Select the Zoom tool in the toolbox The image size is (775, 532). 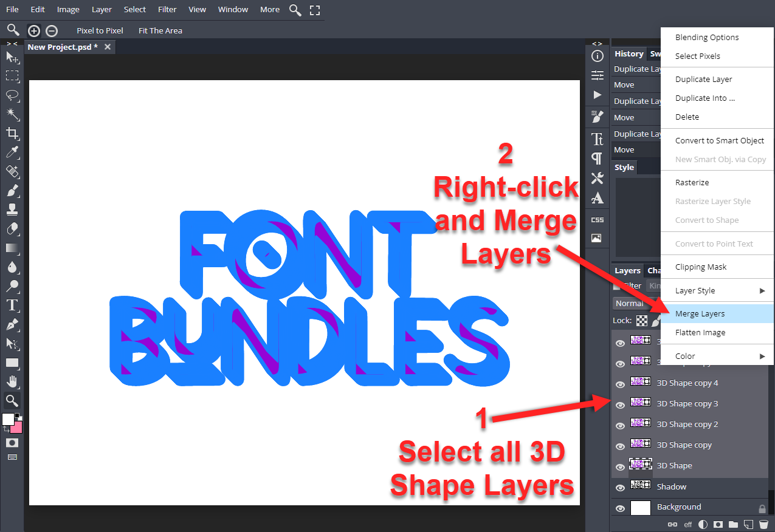click(12, 400)
